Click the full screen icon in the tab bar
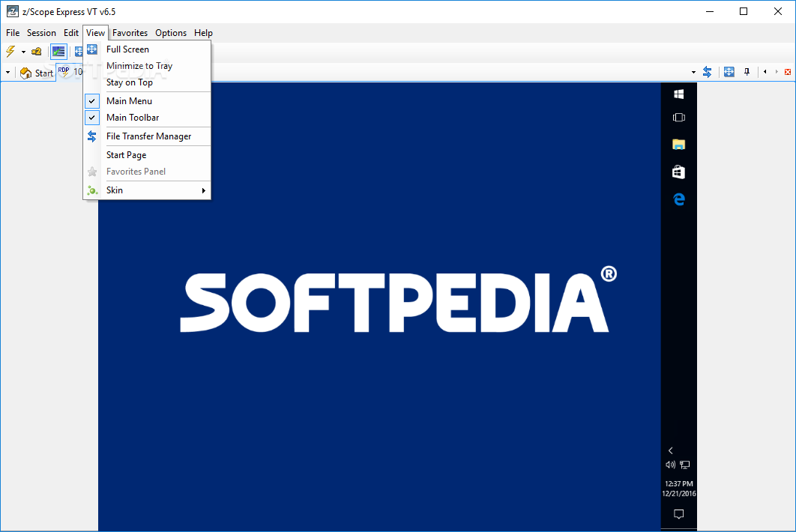The width and height of the screenshot is (796, 532). (x=729, y=72)
